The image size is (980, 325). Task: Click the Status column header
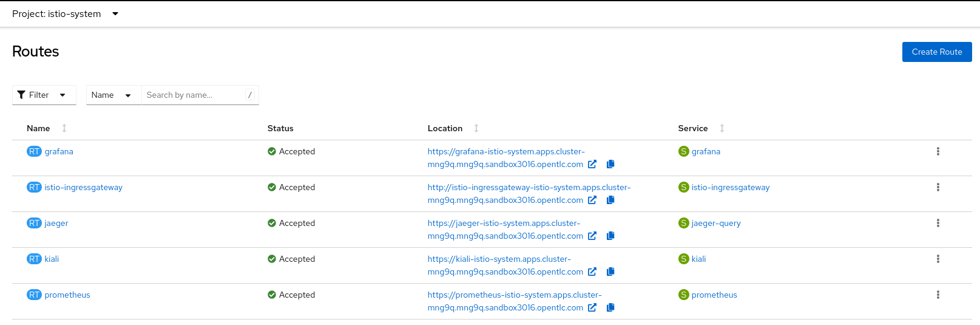[x=280, y=128]
